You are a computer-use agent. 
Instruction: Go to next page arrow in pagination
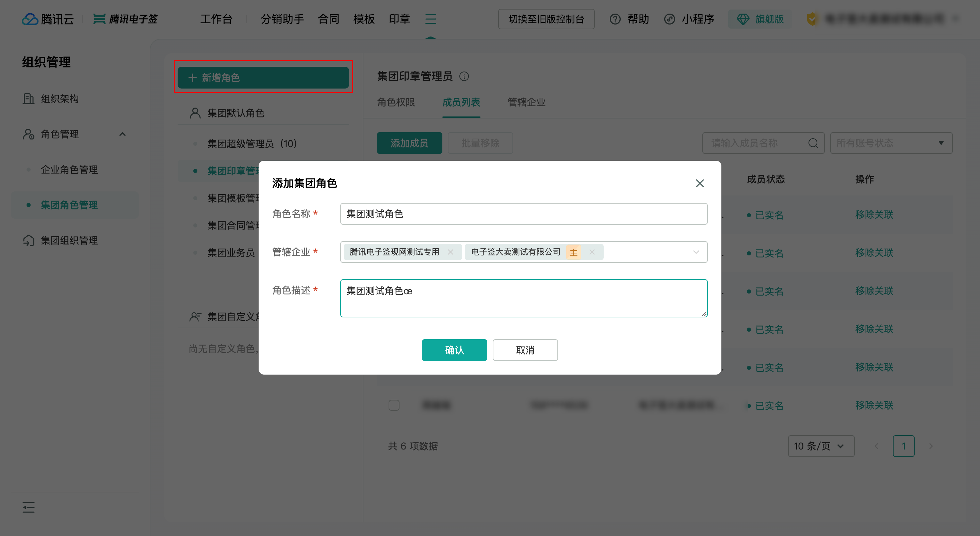pos(931,446)
